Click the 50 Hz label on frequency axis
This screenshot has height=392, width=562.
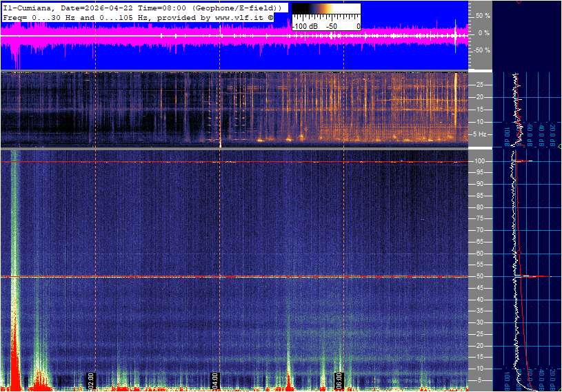tap(480, 276)
